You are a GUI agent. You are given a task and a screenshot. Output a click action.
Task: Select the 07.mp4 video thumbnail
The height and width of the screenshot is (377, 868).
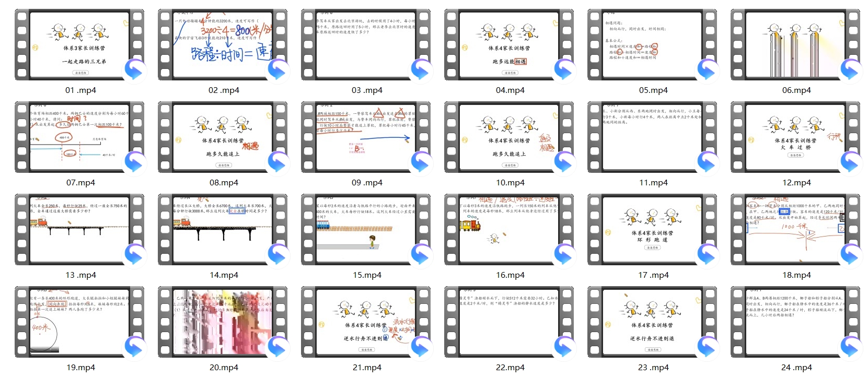[80, 137]
